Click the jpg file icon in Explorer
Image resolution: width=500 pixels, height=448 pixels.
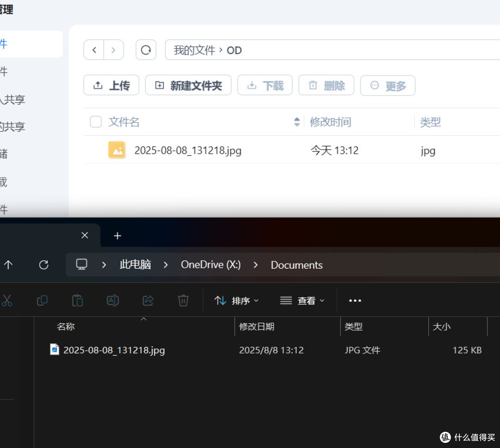click(55, 349)
